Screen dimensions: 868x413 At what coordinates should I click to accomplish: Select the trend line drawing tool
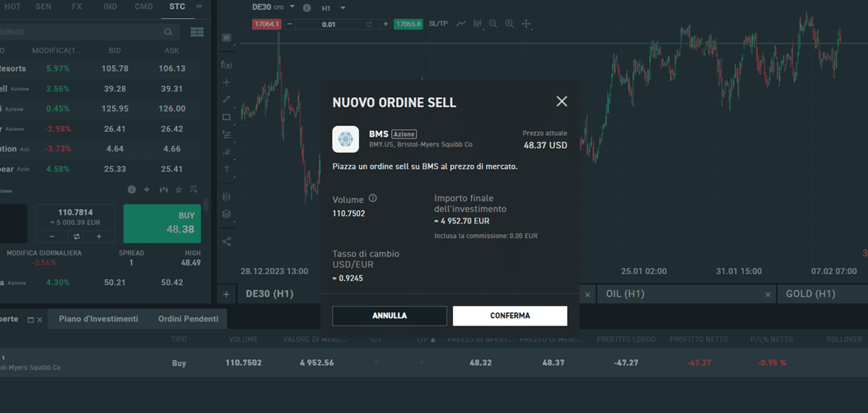(x=226, y=99)
